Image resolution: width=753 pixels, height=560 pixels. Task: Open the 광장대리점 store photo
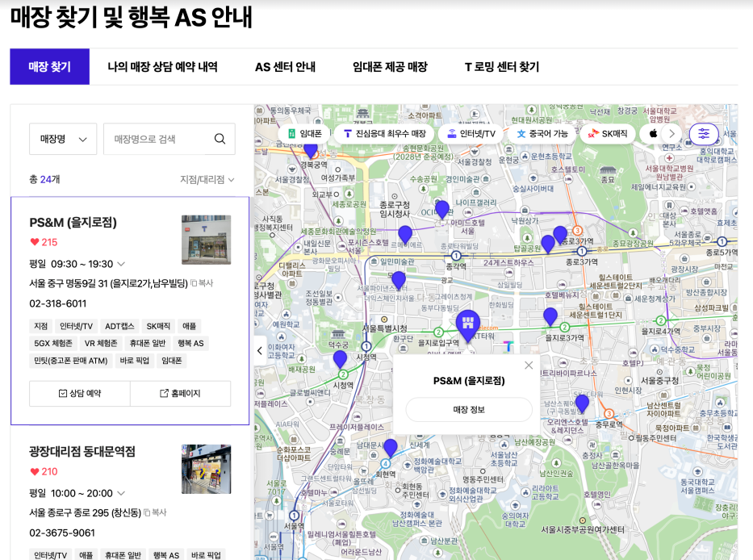tap(206, 469)
